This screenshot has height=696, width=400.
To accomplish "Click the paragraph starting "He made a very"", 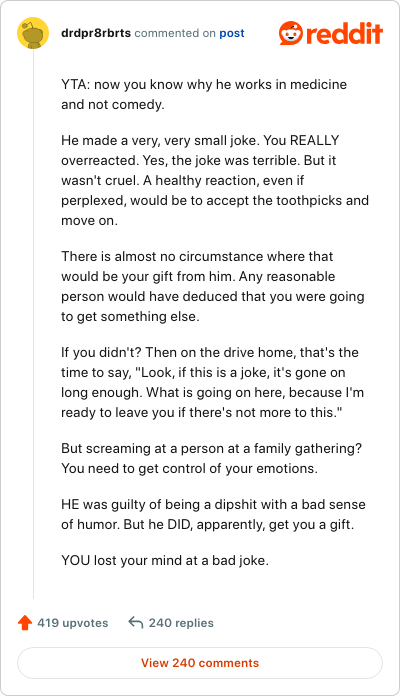I will [x=215, y=180].
